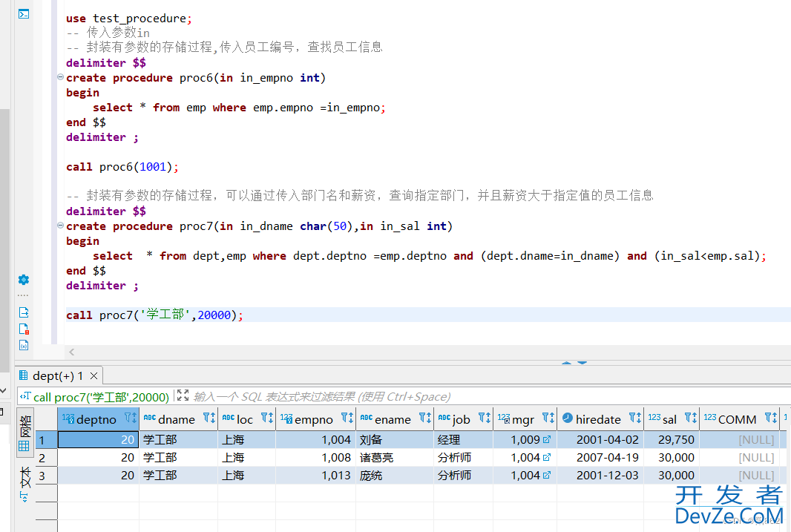Viewport: 791px width, 532px height.
Task: Click the bottom variables page icon in left gutter
Action: (24, 345)
